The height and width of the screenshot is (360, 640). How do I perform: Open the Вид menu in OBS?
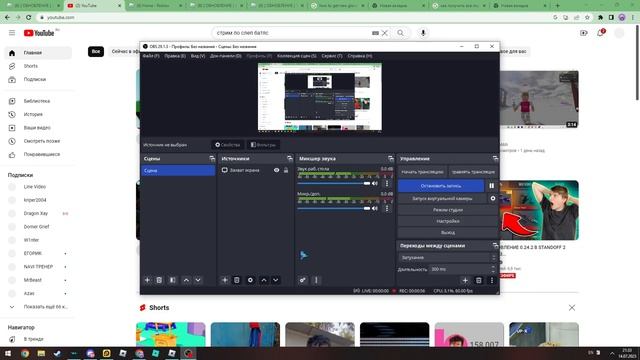point(198,56)
